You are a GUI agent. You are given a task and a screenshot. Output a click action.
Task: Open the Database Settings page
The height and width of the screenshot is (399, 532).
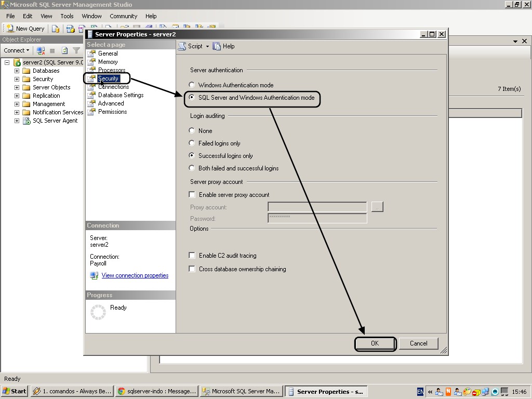[121, 95]
